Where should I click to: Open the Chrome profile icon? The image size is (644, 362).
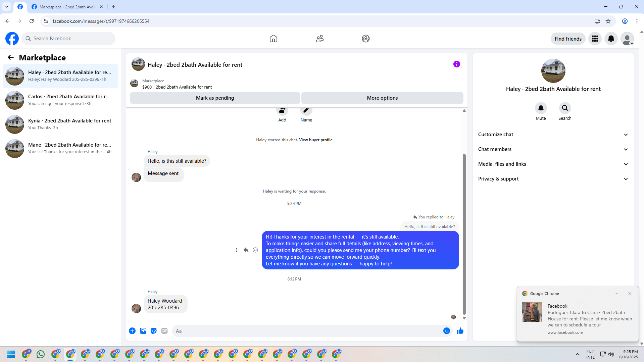point(625,21)
